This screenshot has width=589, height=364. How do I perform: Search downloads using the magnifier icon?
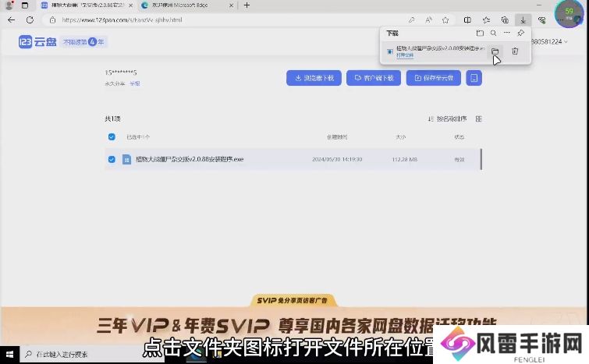493,34
